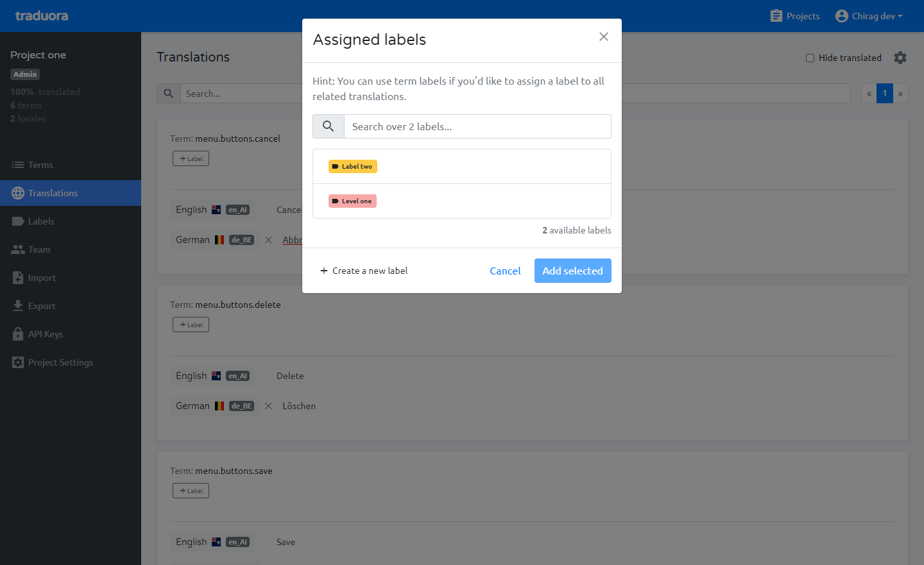The width and height of the screenshot is (924, 565).
Task: Open the Import icon in sidebar
Action: tap(18, 278)
